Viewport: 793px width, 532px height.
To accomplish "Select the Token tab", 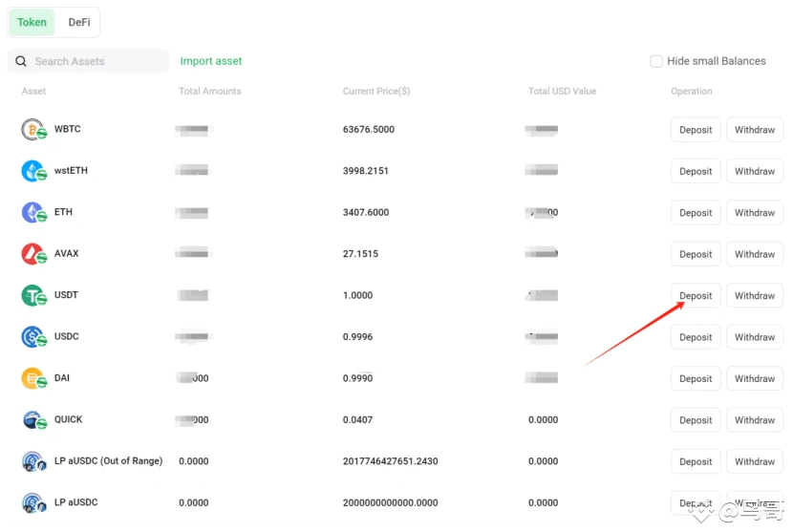I will [x=32, y=22].
